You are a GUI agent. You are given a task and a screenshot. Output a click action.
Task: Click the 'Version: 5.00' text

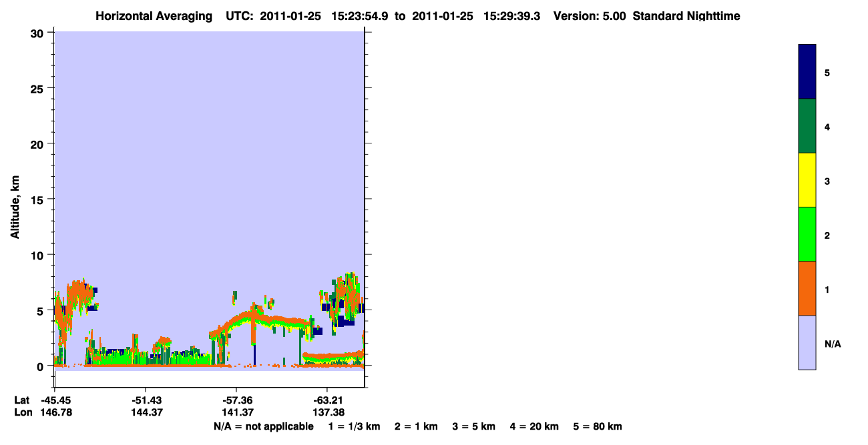[x=590, y=16]
